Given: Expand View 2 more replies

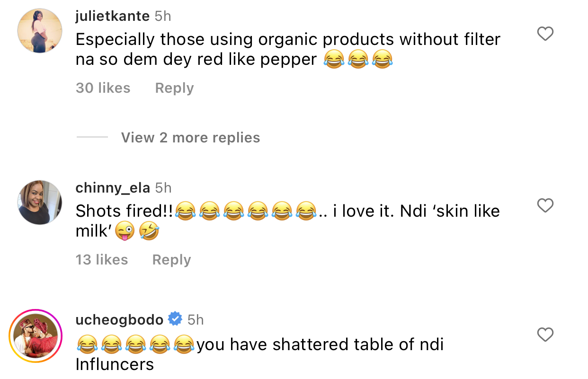Looking at the screenshot, I should coord(190,138).
